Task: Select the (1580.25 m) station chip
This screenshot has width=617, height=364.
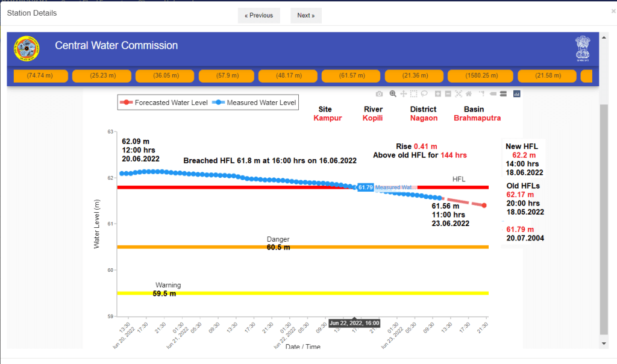Action: coord(480,76)
